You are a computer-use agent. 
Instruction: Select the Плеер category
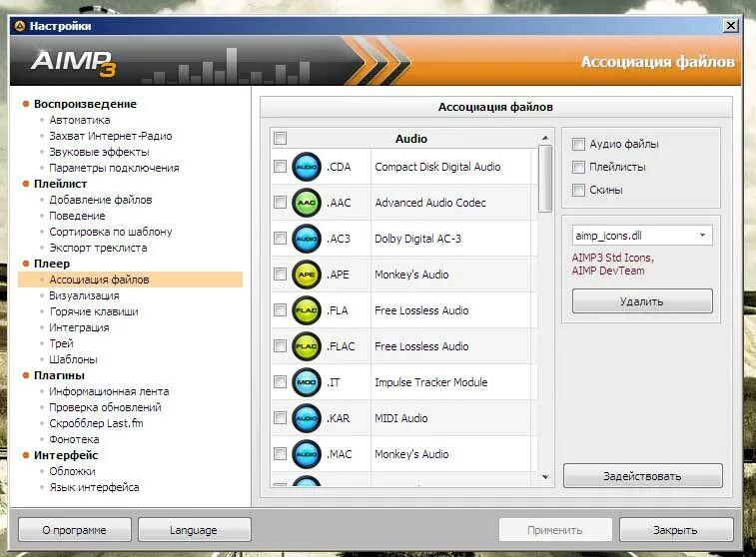52,264
